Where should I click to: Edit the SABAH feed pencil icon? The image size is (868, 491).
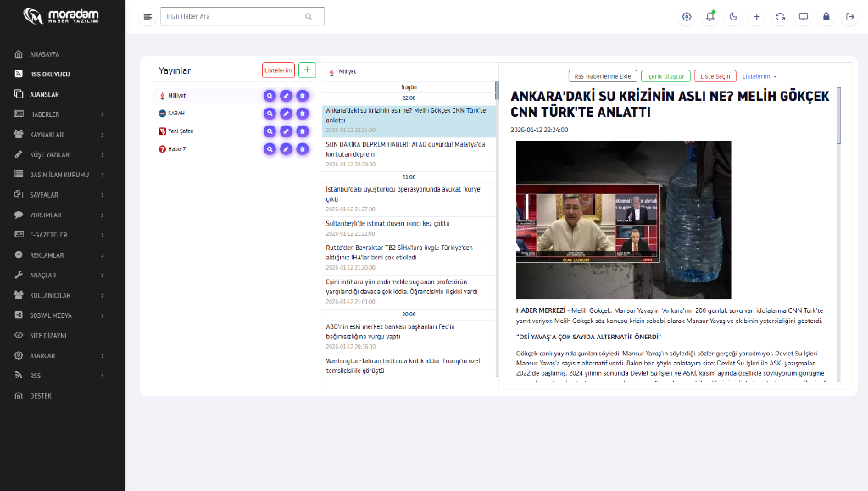tap(286, 114)
